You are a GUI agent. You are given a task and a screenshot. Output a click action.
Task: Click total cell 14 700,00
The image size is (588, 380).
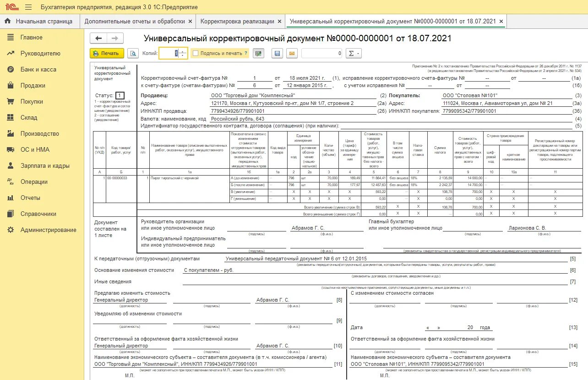click(468, 185)
